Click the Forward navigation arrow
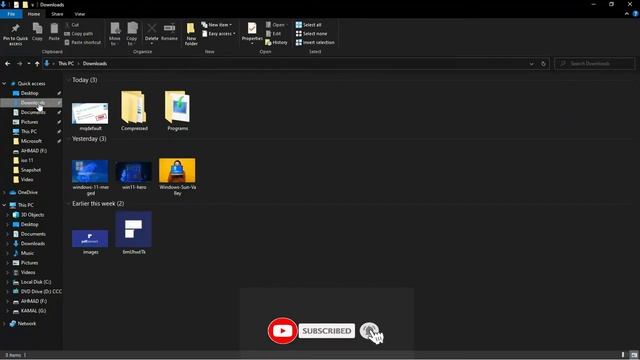Viewport: 640px width, 360px height. [19, 64]
